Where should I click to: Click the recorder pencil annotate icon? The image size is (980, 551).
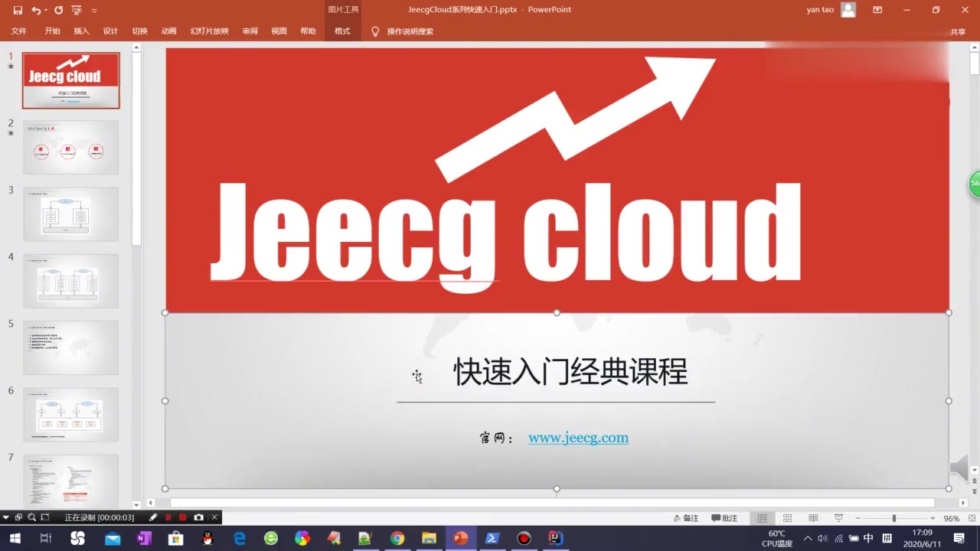coord(153,517)
